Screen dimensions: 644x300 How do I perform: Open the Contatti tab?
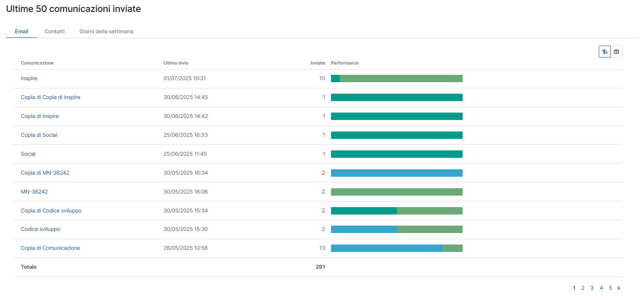click(55, 31)
